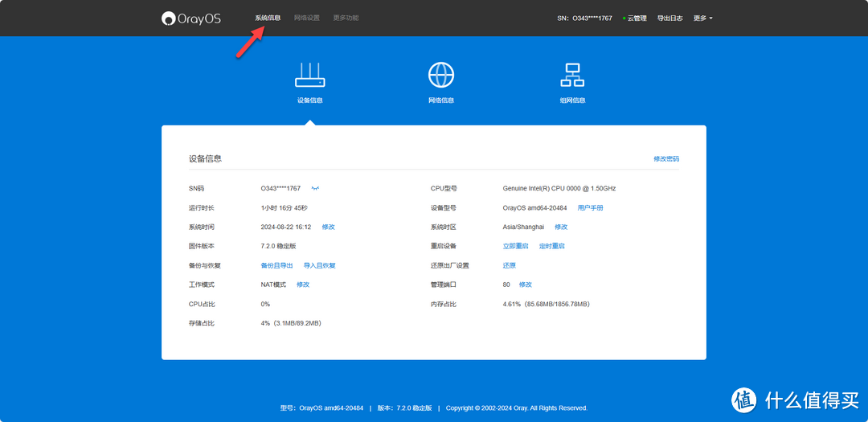Click 还原 for factory reset
Screen dimensions: 868x422
point(510,265)
